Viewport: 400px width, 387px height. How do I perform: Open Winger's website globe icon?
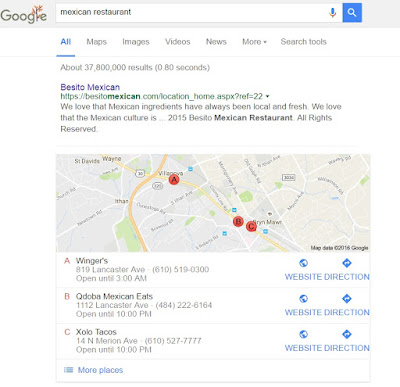click(303, 263)
